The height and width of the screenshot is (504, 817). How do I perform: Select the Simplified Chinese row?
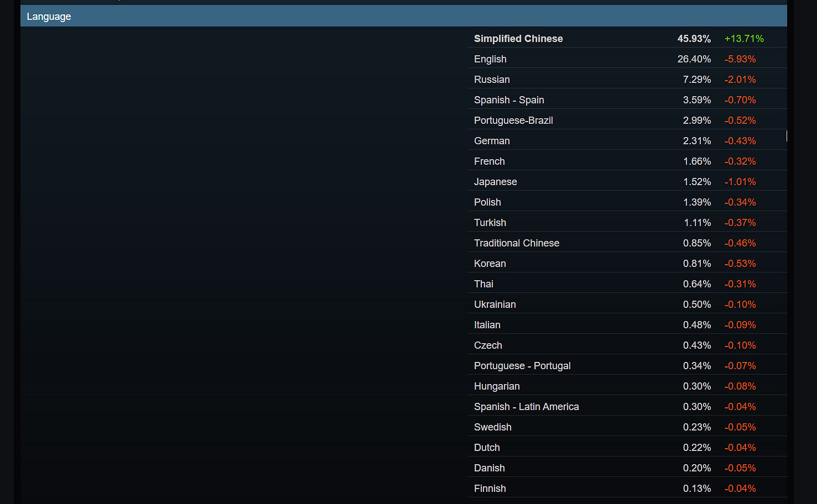pyautogui.click(x=518, y=39)
